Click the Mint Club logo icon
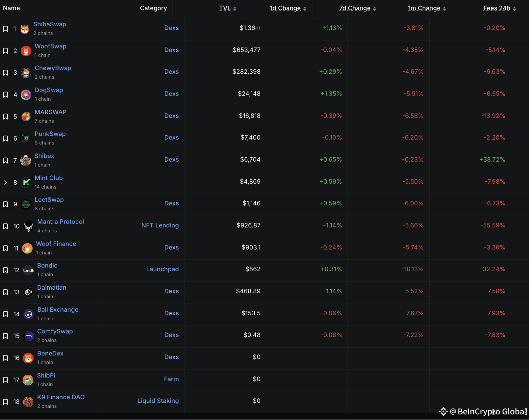 click(x=26, y=182)
